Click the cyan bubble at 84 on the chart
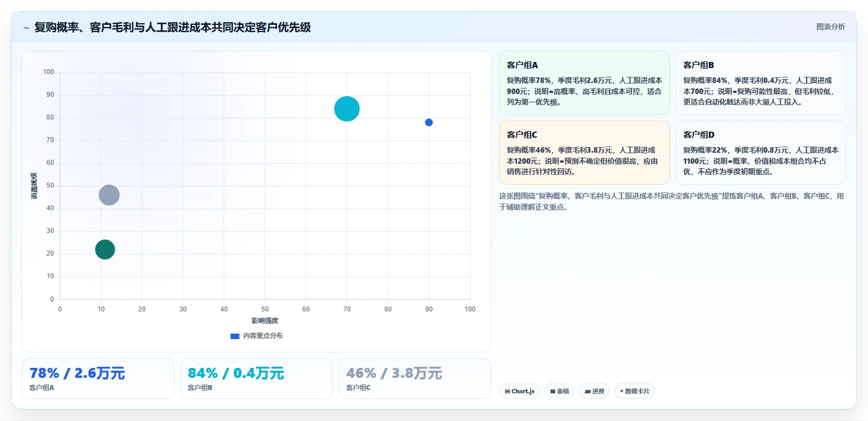The height and width of the screenshot is (421, 868). pyautogui.click(x=347, y=108)
